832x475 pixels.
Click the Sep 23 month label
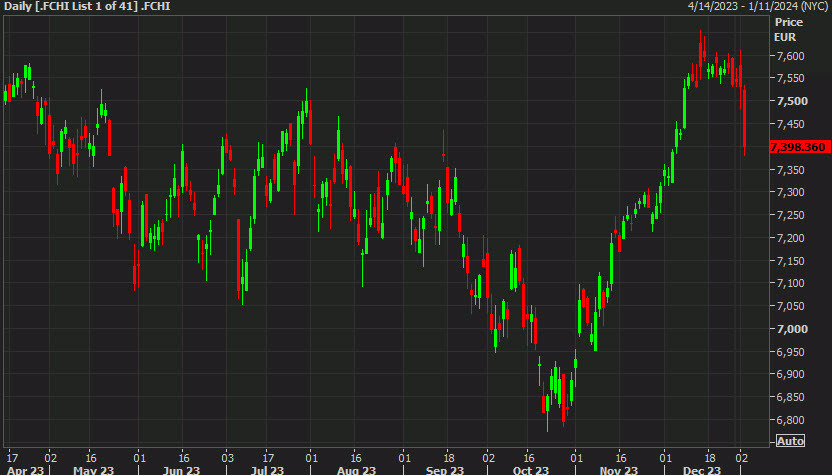445,470
